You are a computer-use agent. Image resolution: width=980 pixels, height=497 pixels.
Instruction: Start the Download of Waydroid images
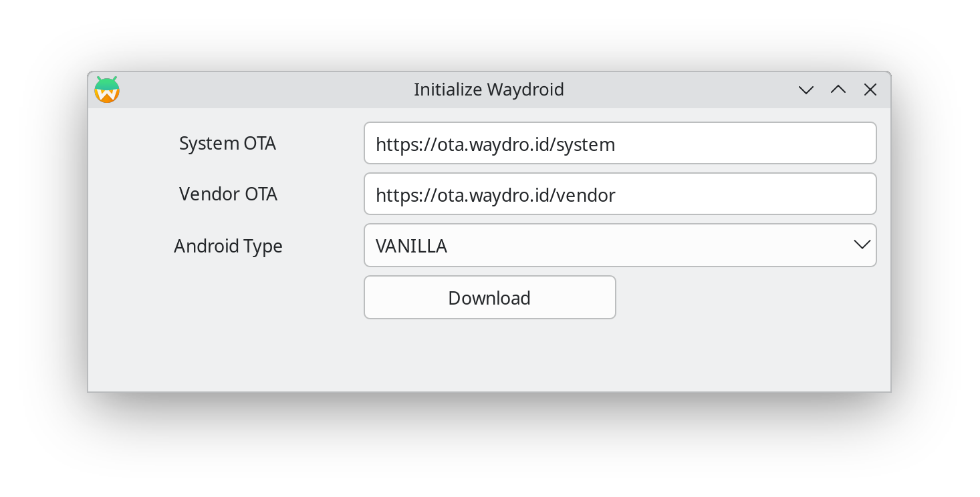[490, 297]
